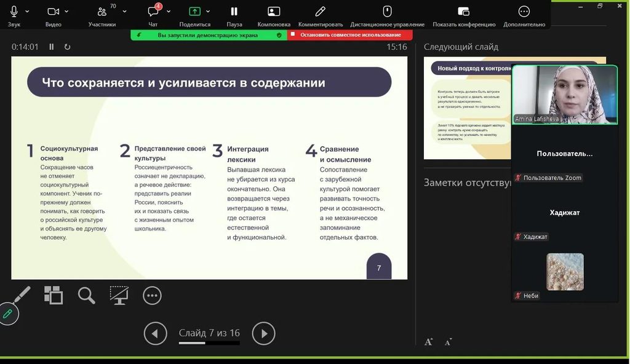Open Дистанционное управление mouse icon
The height and width of the screenshot is (364, 630).
[x=387, y=12]
